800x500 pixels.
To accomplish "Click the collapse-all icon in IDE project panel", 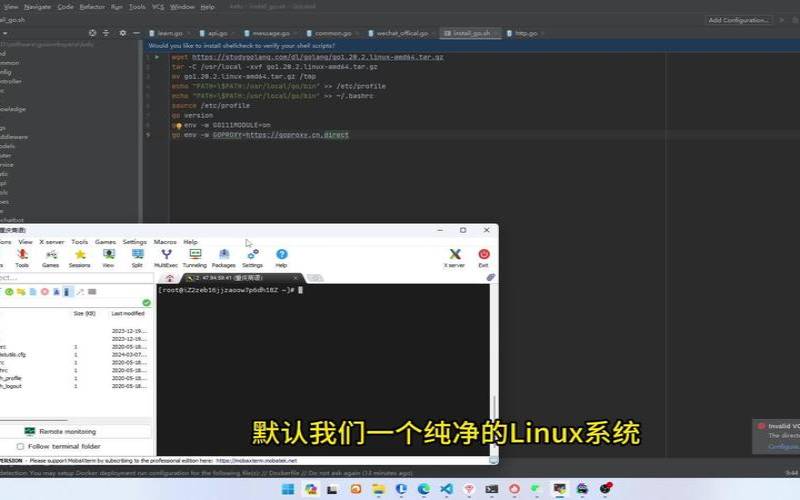I will [106, 33].
